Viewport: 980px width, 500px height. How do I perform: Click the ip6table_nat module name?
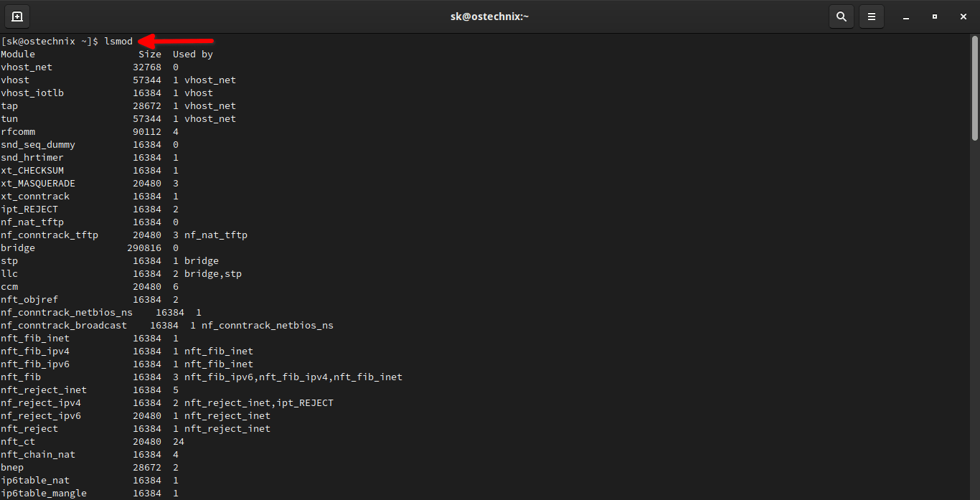point(34,480)
